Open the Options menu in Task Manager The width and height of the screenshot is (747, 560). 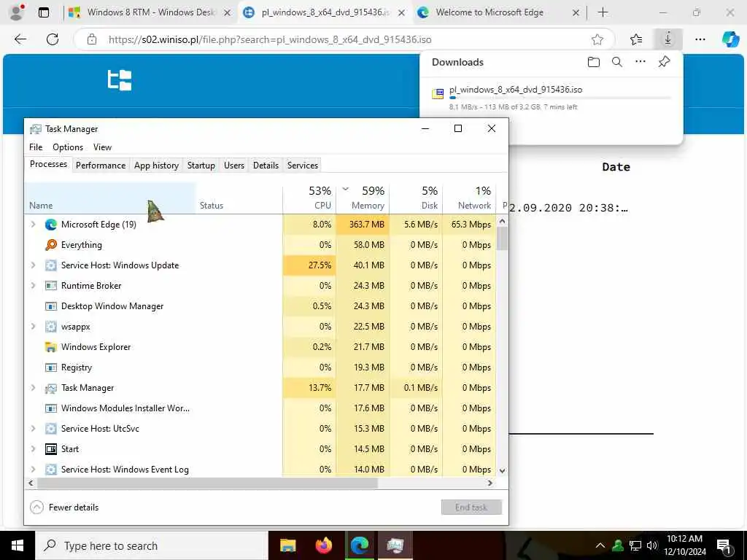(x=68, y=147)
